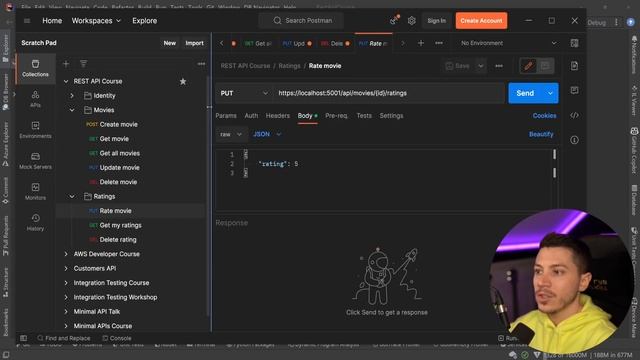Open the Collections sidebar panel

(36, 68)
